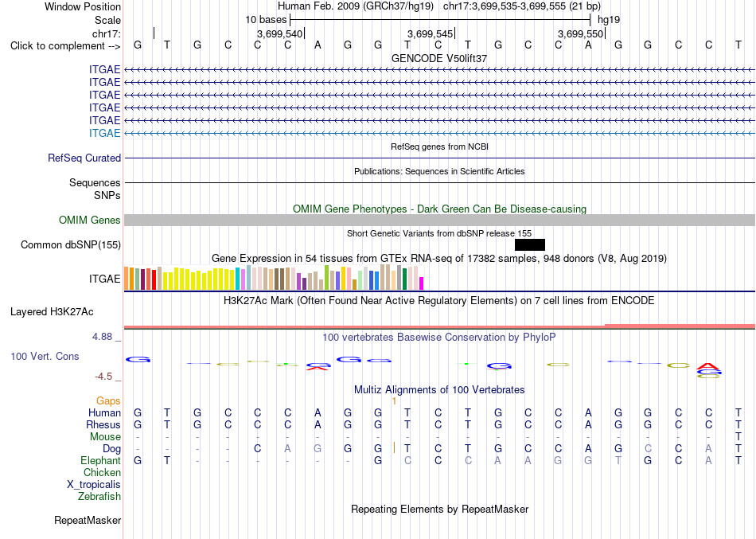The height and width of the screenshot is (539, 756).
Task: Click the orange '1' gap count marker
Action: 394,401
